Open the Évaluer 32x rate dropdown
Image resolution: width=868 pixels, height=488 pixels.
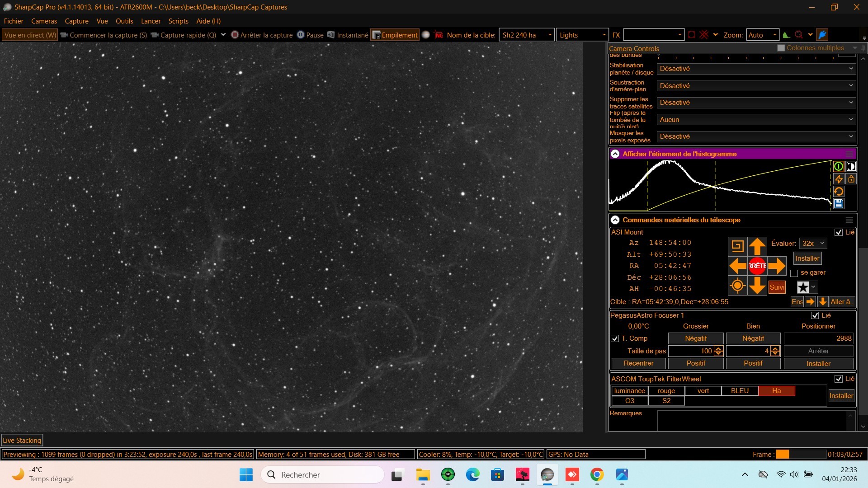[x=813, y=243]
